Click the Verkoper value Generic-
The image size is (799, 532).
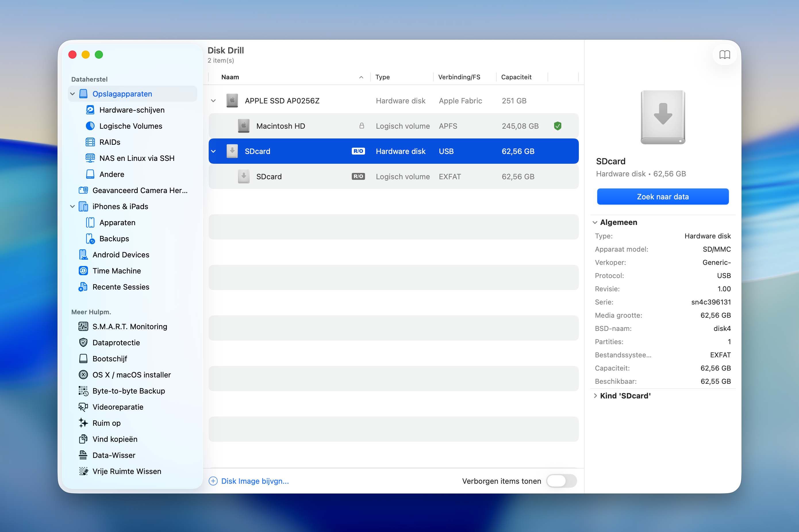(x=717, y=262)
